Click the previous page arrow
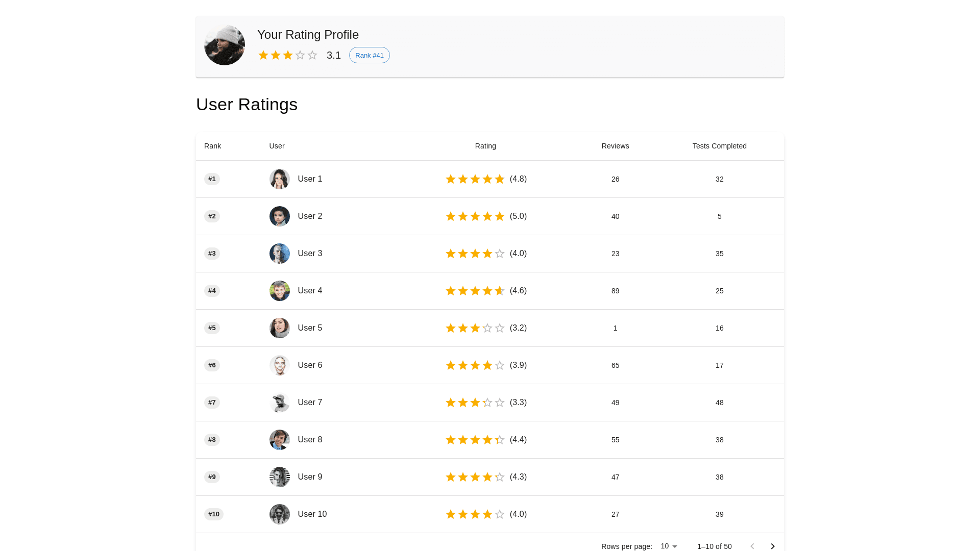Image resolution: width=980 pixels, height=551 pixels. (752, 546)
